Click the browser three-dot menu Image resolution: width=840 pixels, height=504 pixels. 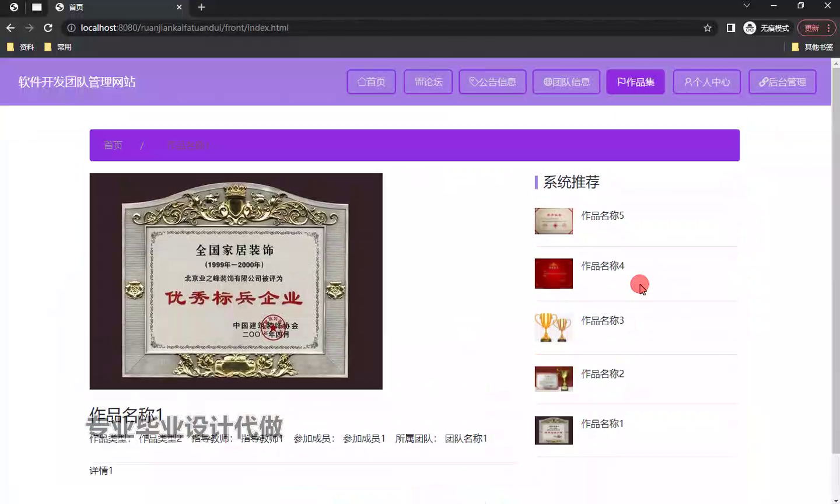click(828, 28)
